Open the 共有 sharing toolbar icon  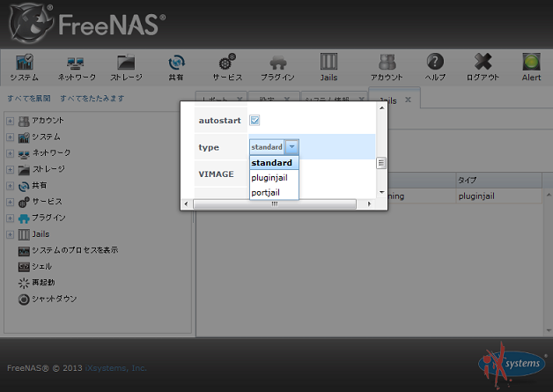coord(176,67)
